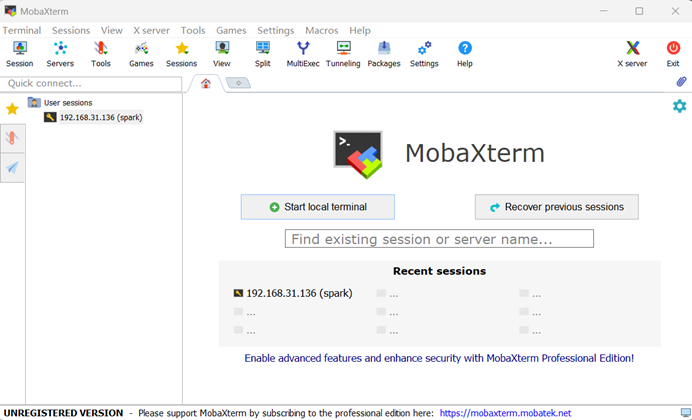Image resolution: width=692 pixels, height=420 pixels.
Task: Click the MobaXterm title bar app icon
Action: (11, 11)
